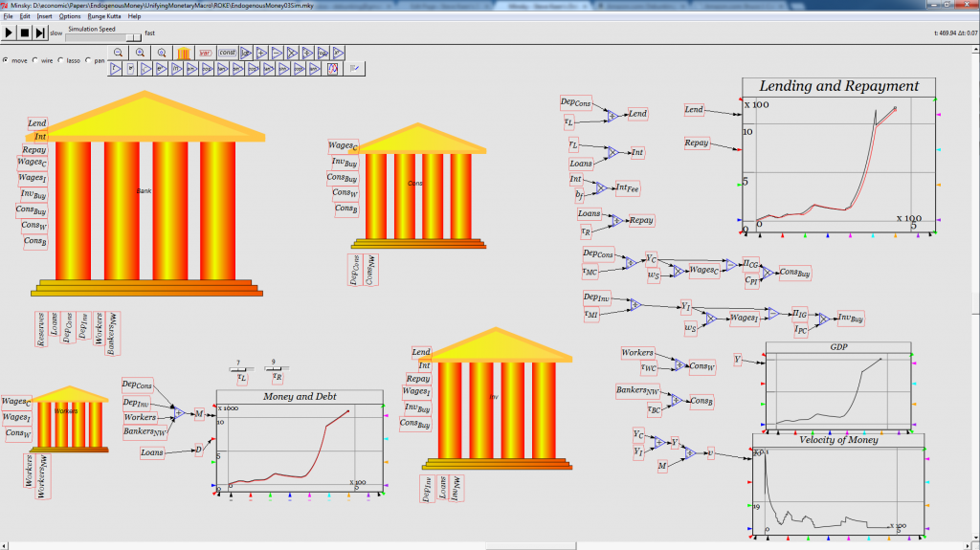Image resolution: width=980 pixels, height=550 pixels.
Task: Select the wire mode radio button
Action: click(x=35, y=60)
